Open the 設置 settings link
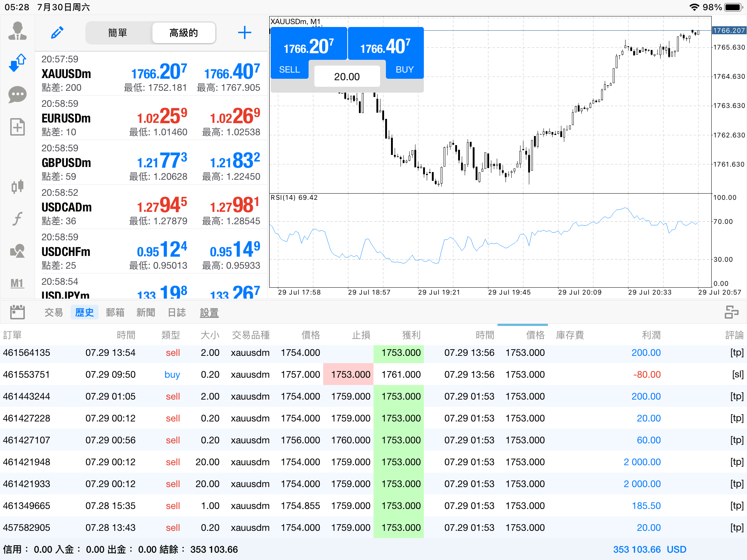 209,312
